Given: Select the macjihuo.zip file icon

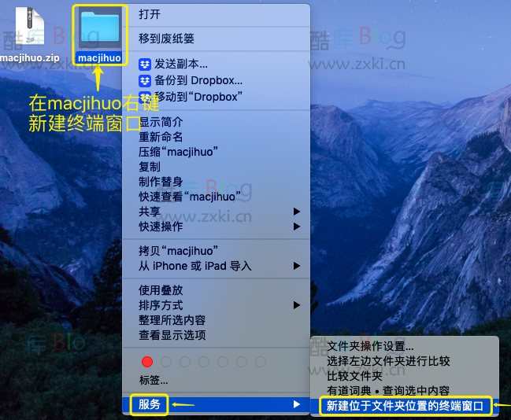Looking at the screenshot, I should click(x=30, y=26).
